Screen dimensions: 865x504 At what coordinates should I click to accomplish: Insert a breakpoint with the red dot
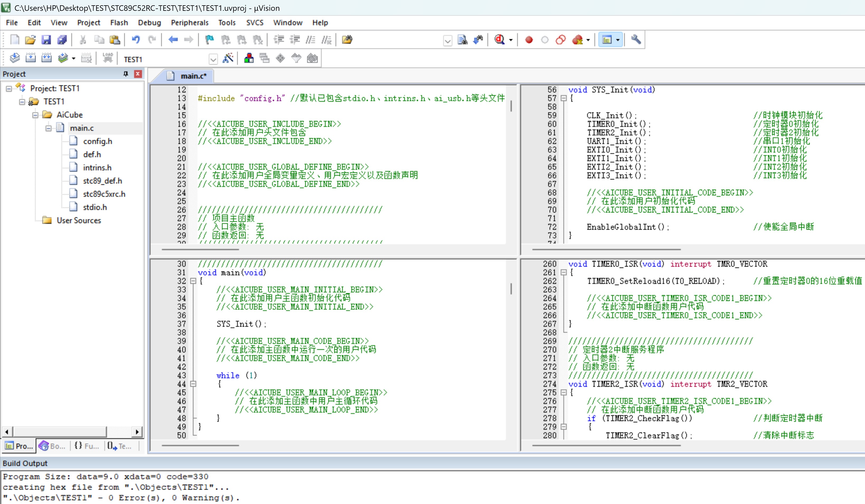click(529, 40)
